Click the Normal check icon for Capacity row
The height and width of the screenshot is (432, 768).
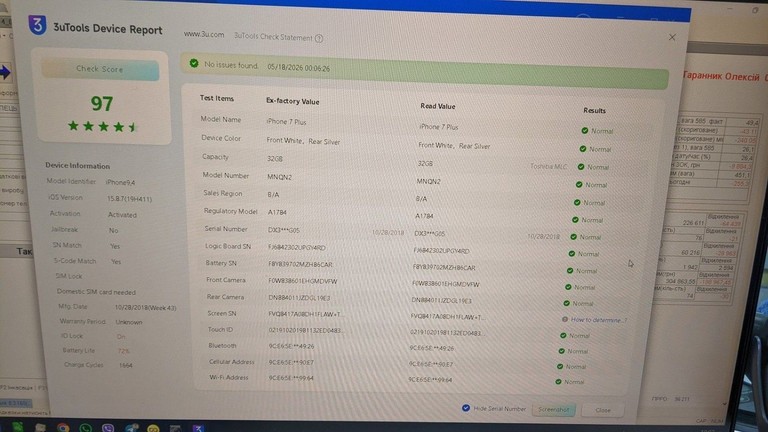tap(581, 167)
